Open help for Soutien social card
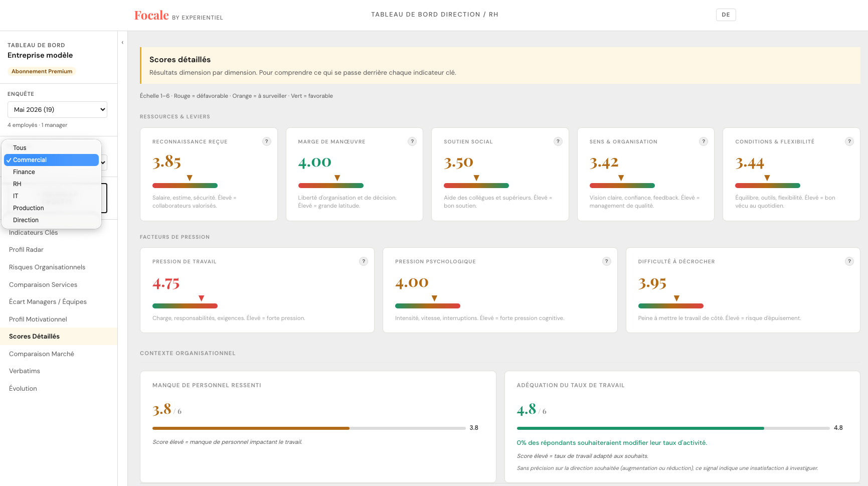 558,141
